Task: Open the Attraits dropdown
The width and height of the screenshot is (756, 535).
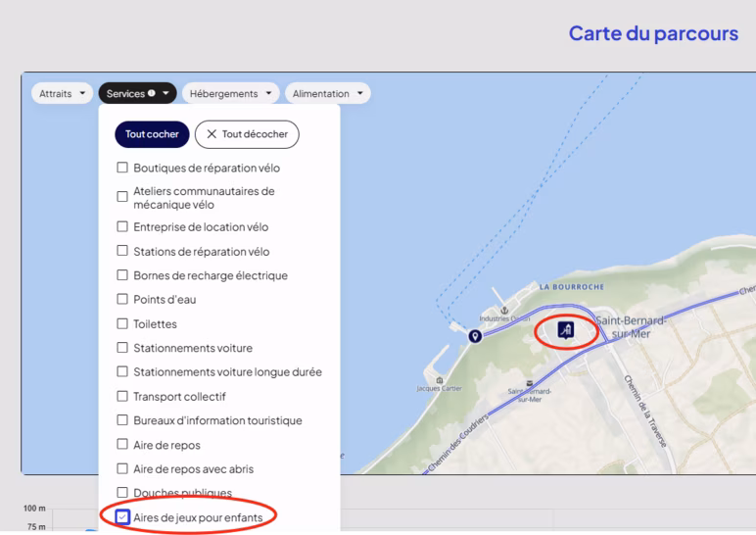Action: [62, 94]
